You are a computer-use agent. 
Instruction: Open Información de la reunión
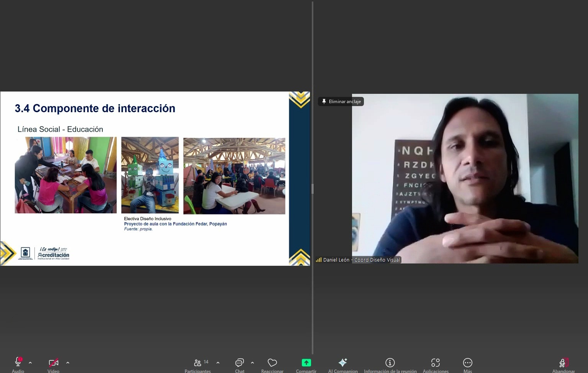(x=390, y=365)
